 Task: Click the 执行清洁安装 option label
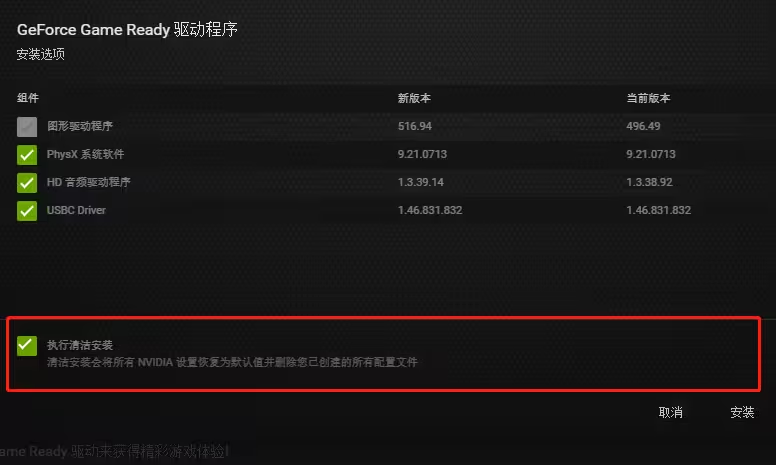80,345
